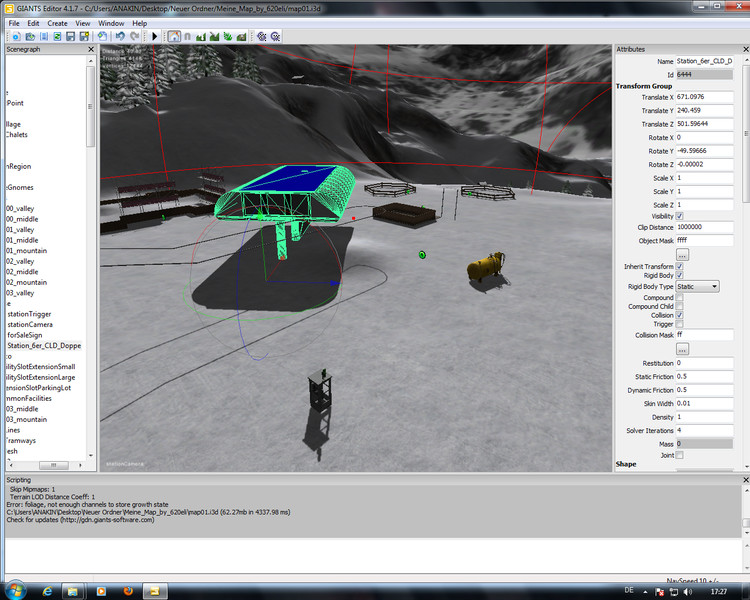Click the Attributes panel vertical scrollbar thumb
The image size is (750, 600).
click(746, 133)
